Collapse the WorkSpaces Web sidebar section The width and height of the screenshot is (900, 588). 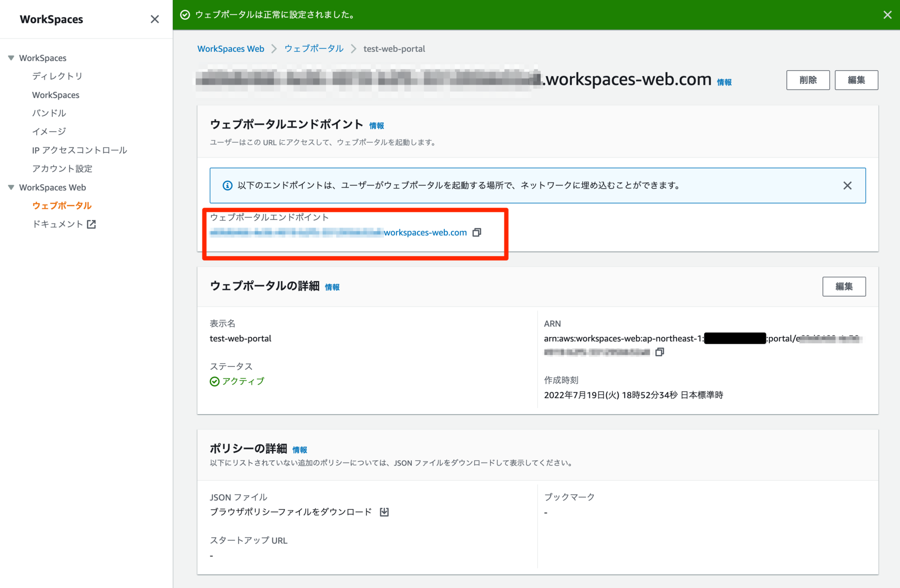click(11, 188)
